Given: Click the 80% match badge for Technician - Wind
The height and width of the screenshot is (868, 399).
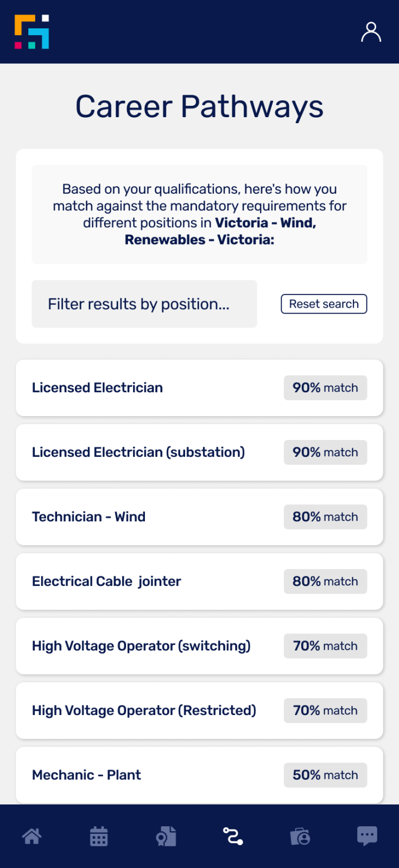Looking at the screenshot, I should pos(325,517).
